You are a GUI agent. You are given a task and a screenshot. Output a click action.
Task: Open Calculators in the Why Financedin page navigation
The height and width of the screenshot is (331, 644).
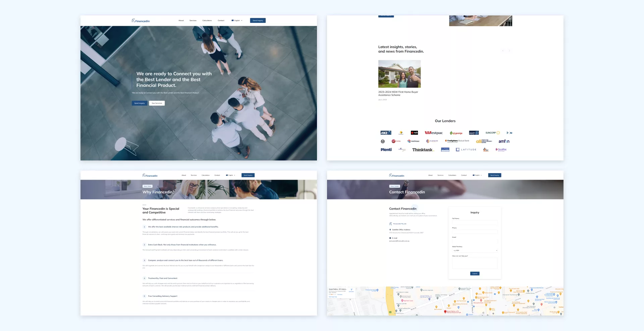(x=206, y=175)
